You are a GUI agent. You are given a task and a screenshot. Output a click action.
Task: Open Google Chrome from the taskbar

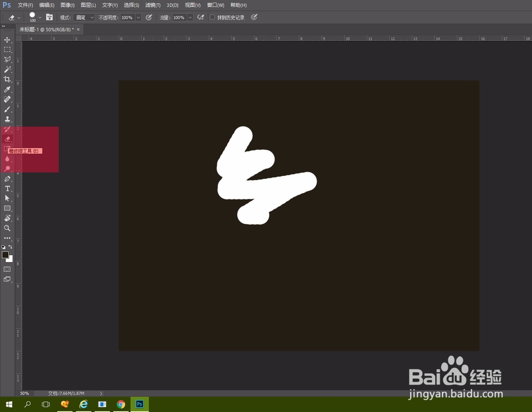pos(121,404)
